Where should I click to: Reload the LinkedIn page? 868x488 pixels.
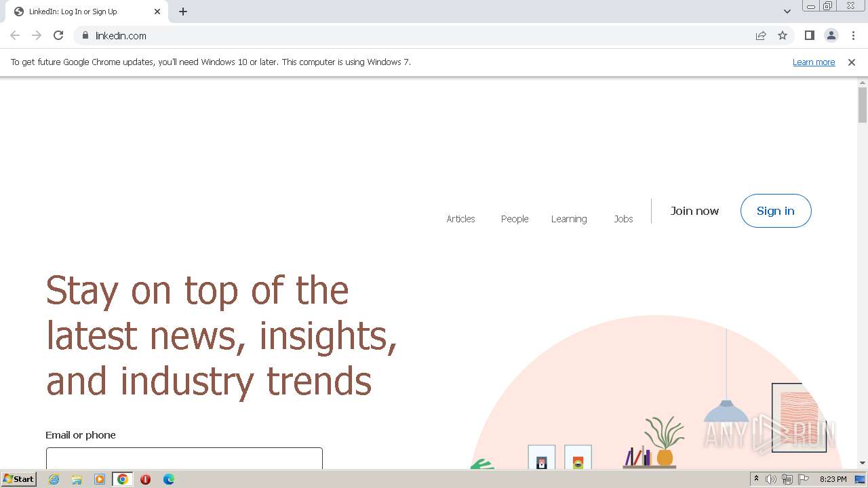point(58,35)
